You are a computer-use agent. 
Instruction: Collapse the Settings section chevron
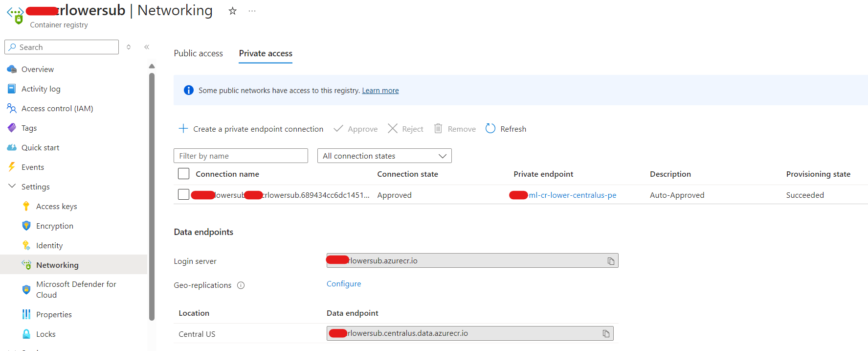click(x=12, y=187)
